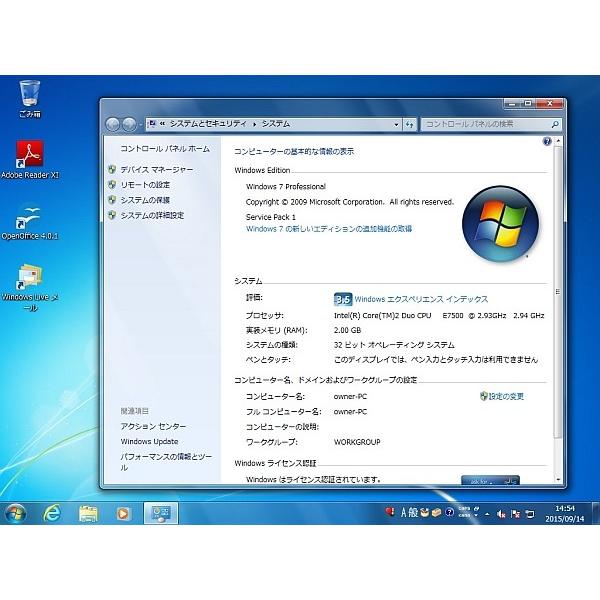The width and height of the screenshot is (600, 600).
Task: Open Windows Live Mail desktop shortcut
Action: tap(30, 280)
